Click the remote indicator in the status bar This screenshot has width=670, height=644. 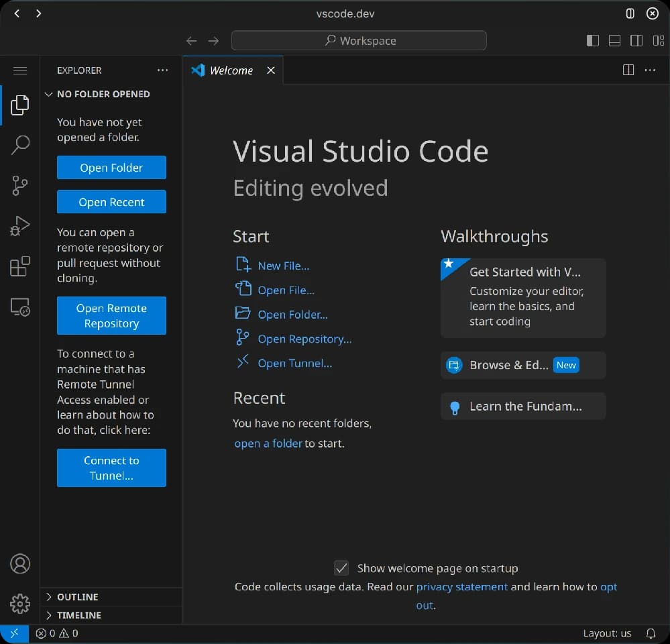click(x=14, y=633)
